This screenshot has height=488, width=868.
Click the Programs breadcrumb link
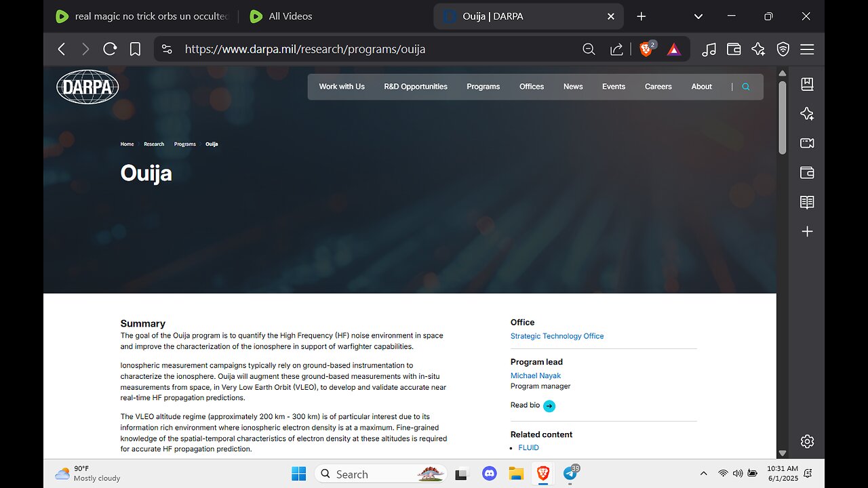(184, 144)
